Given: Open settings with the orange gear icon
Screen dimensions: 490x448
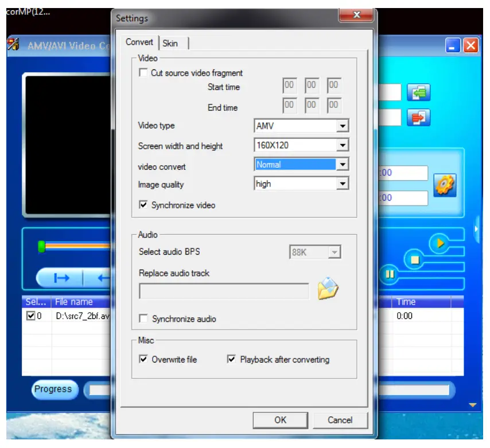Looking at the screenshot, I should pyautogui.click(x=445, y=185).
